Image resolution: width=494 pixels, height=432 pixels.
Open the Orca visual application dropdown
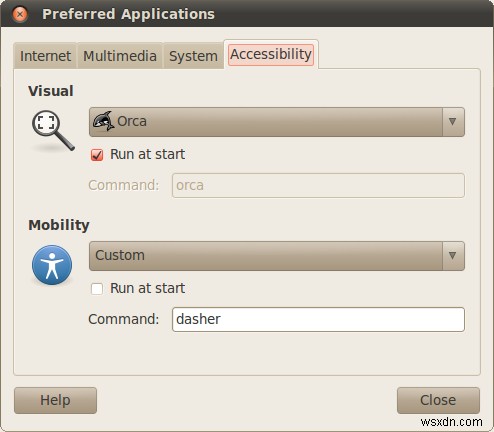(x=277, y=122)
